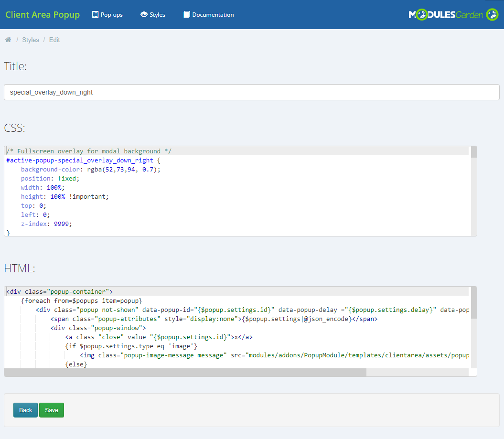Screen dimensions: 504x439
Task: Open the Pop-ups menu item
Action: (x=107, y=14)
